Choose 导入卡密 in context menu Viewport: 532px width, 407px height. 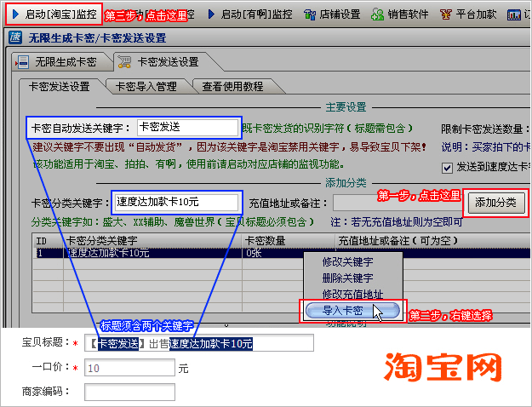tap(352, 311)
